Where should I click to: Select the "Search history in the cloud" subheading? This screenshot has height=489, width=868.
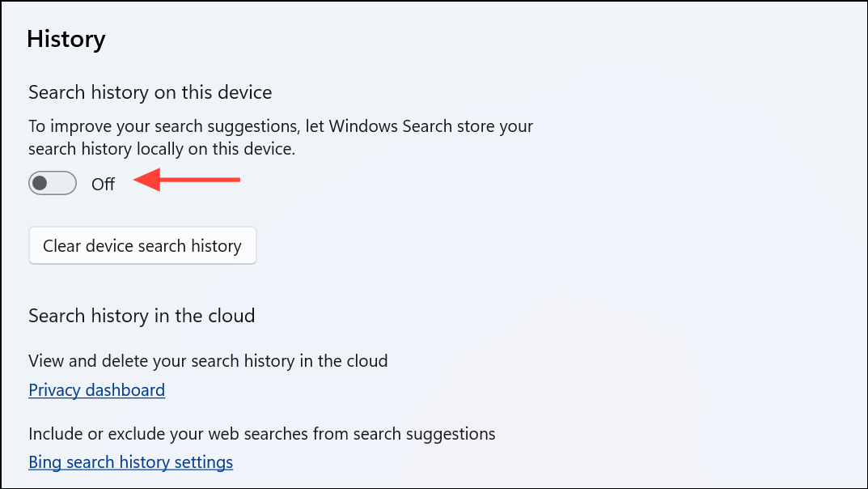coord(142,316)
